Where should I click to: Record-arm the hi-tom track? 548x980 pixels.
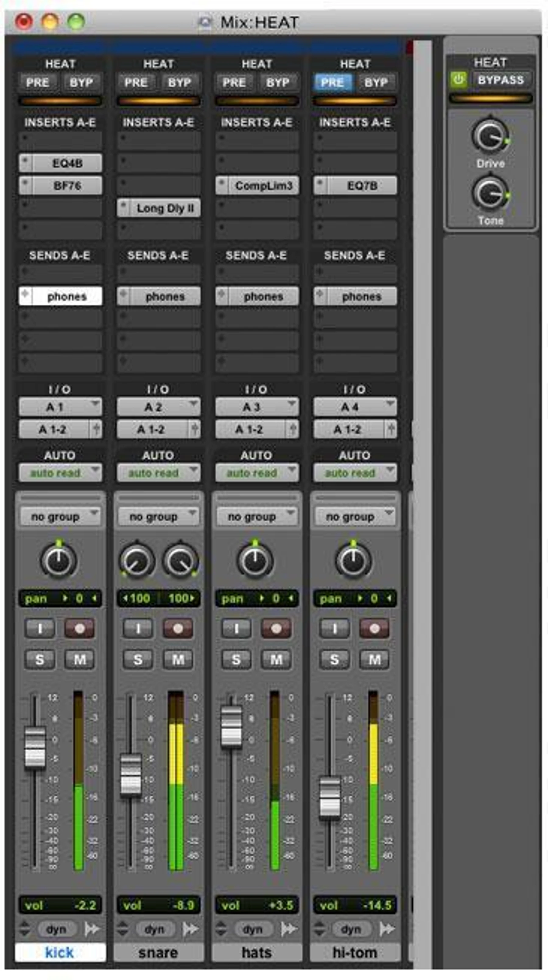click(374, 629)
